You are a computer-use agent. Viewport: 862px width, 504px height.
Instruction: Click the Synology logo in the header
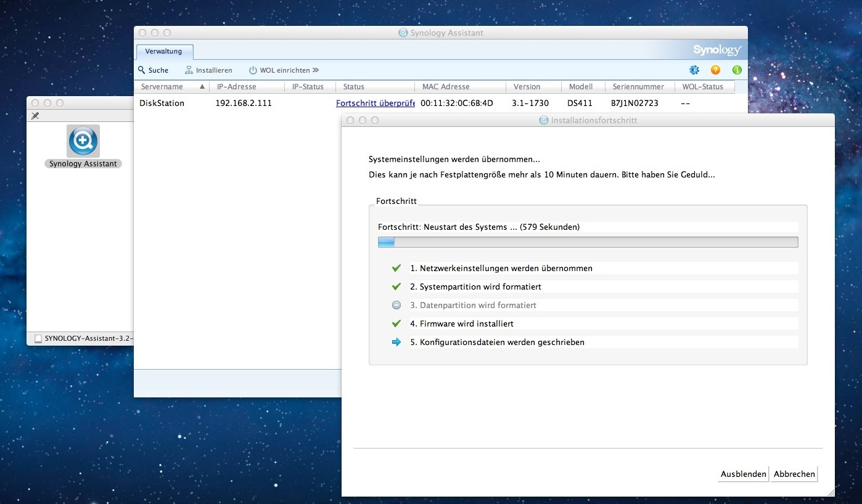717,50
